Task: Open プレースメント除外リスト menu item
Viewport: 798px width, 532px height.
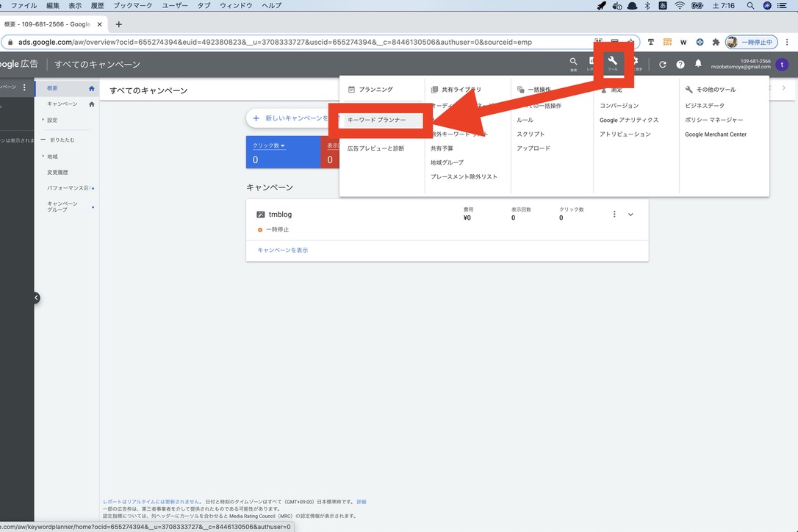Action: point(464,176)
